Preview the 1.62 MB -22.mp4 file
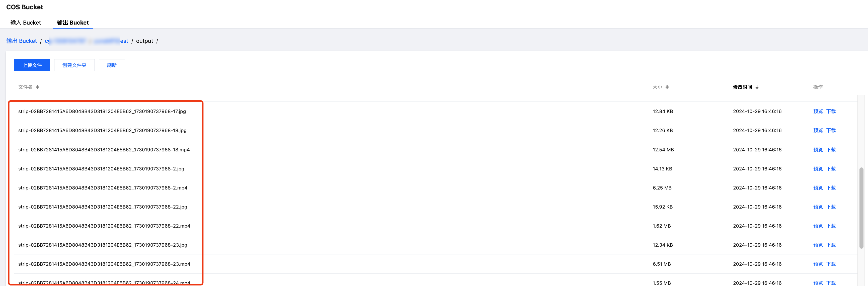Screen dimensions: 868x286 (817, 226)
